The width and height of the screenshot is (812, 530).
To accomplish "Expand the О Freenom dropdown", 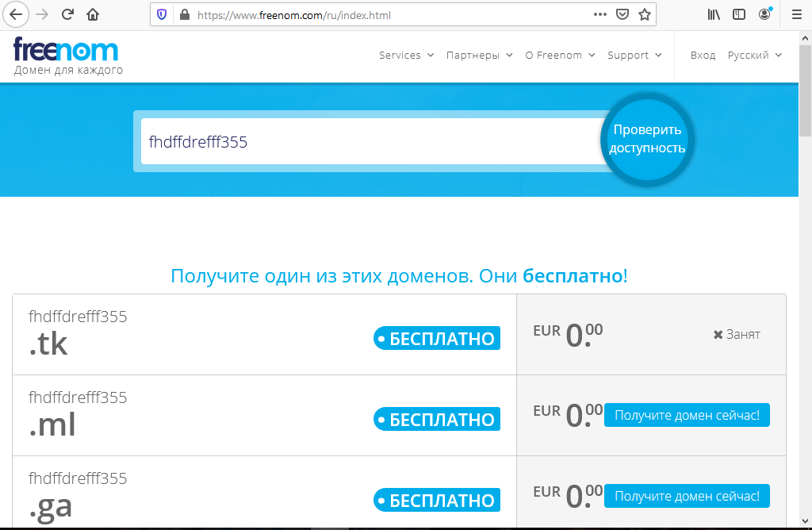I will click(x=561, y=55).
